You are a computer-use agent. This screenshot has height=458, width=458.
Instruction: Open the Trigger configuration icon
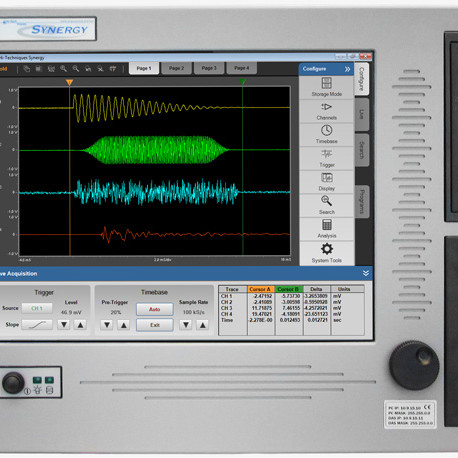click(x=326, y=158)
